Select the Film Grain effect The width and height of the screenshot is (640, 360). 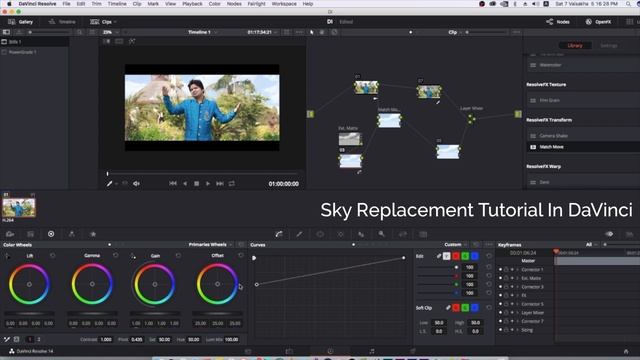(x=583, y=100)
